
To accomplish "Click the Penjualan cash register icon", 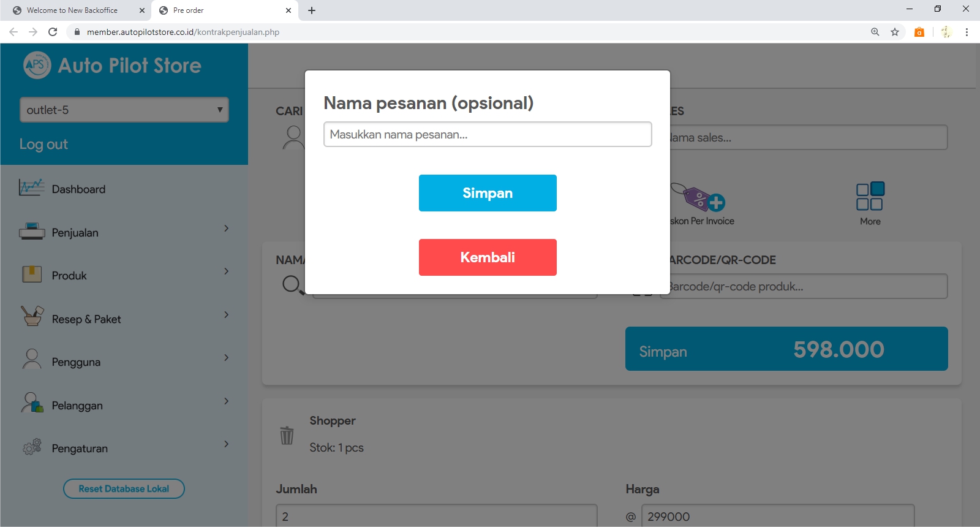I will click(x=32, y=232).
